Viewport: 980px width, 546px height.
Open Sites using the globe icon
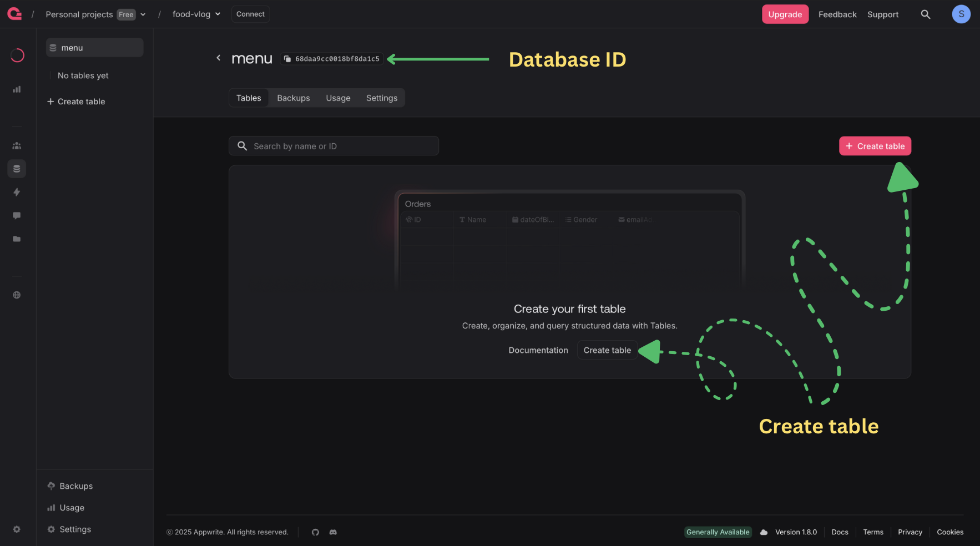coord(17,295)
